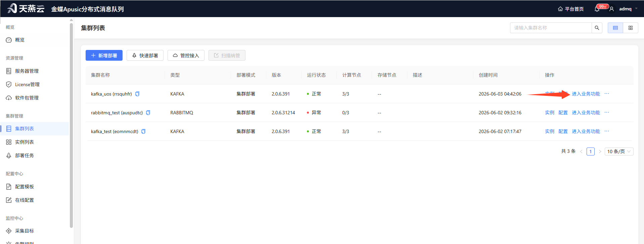
Task: Copy the kafka_test cluster ID icon
Action: (x=143, y=131)
